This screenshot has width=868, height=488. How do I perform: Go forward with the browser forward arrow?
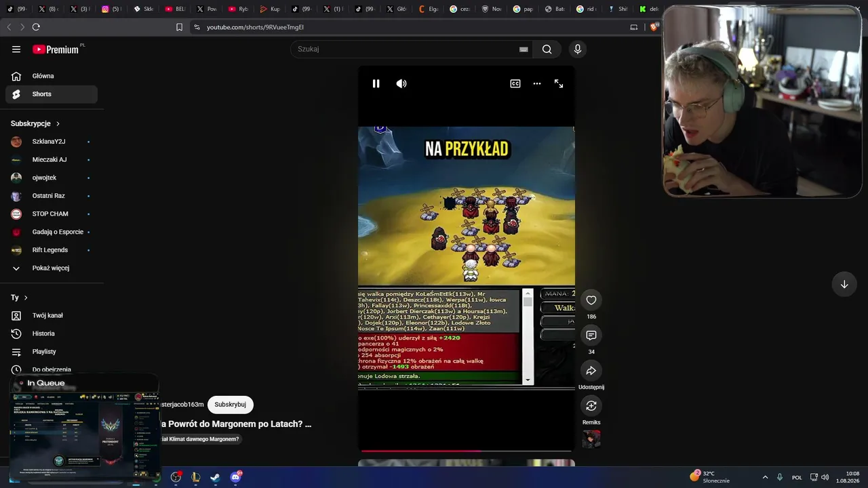[x=22, y=27]
